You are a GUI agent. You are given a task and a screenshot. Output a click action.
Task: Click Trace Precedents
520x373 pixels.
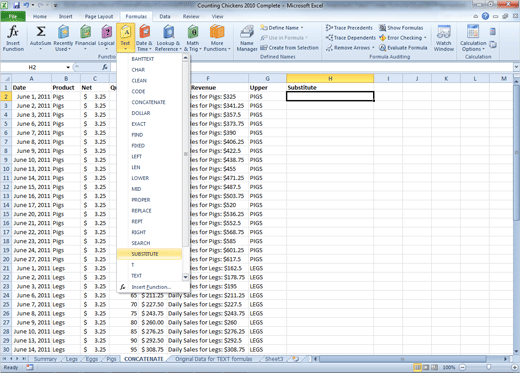pyautogui.click(x=349, y=28)
